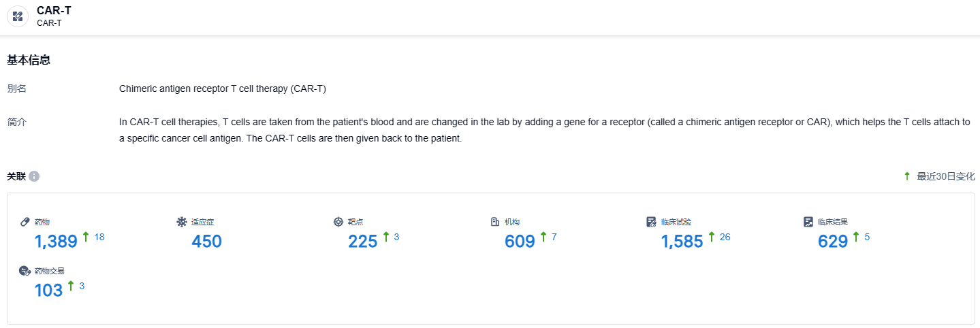980x328 pixels.
Task: Open the 103 drug deals count
Action: (x=48, y=290)
